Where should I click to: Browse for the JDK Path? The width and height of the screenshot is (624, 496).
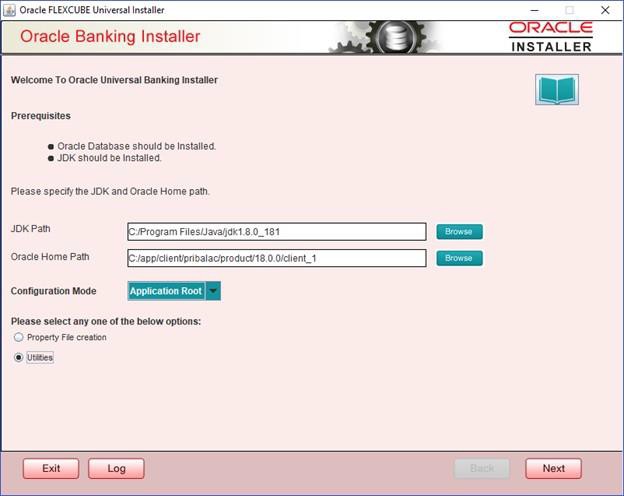(x=459, y=232)
